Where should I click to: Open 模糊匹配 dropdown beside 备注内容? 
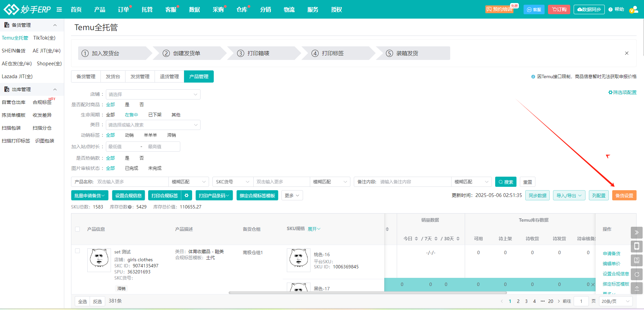[x=471, y=182]
